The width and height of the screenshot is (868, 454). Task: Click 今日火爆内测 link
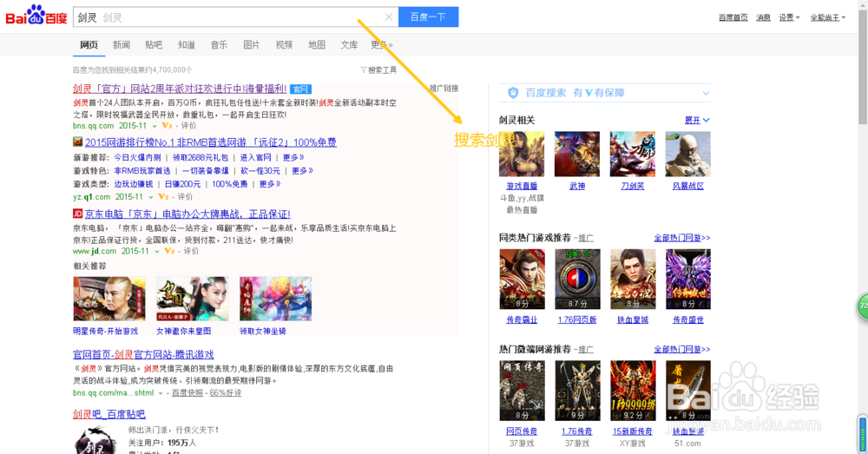tap(137, 157)
